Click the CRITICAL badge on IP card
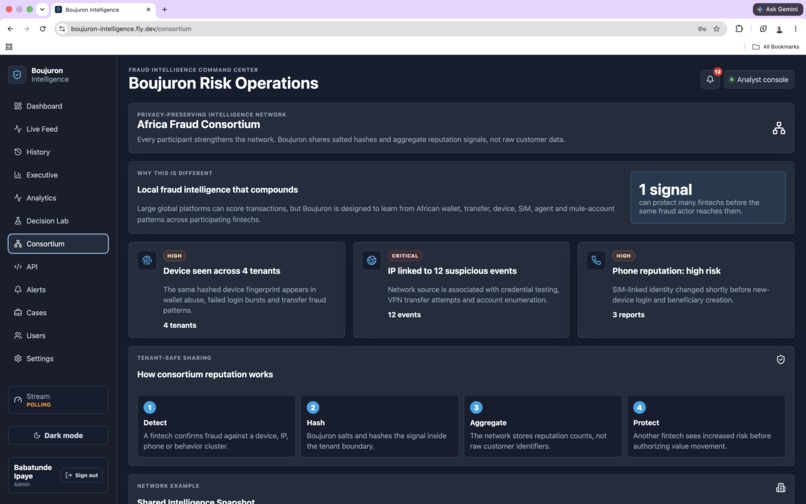 (x=405, y=256)
